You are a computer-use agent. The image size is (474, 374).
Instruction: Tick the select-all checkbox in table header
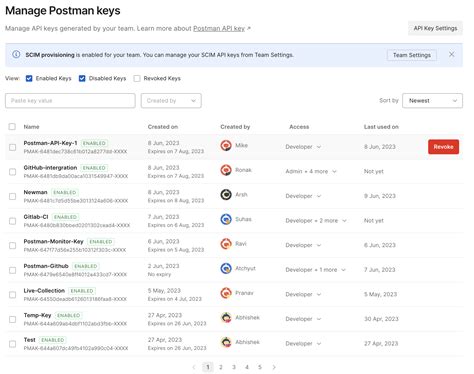[12, 126]
